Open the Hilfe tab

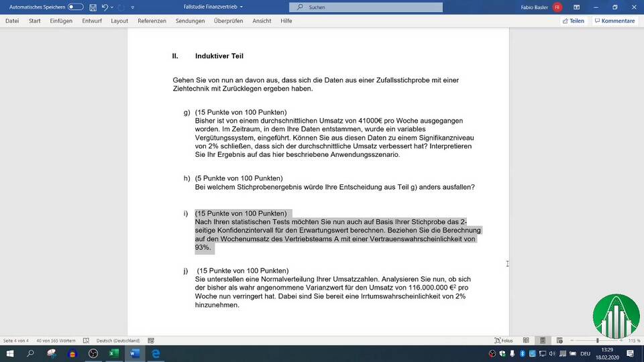(286, 21)
